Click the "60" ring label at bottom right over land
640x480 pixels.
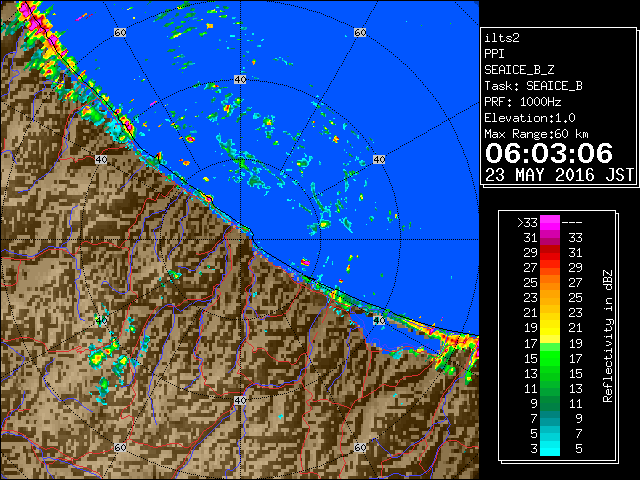point(360,447)
